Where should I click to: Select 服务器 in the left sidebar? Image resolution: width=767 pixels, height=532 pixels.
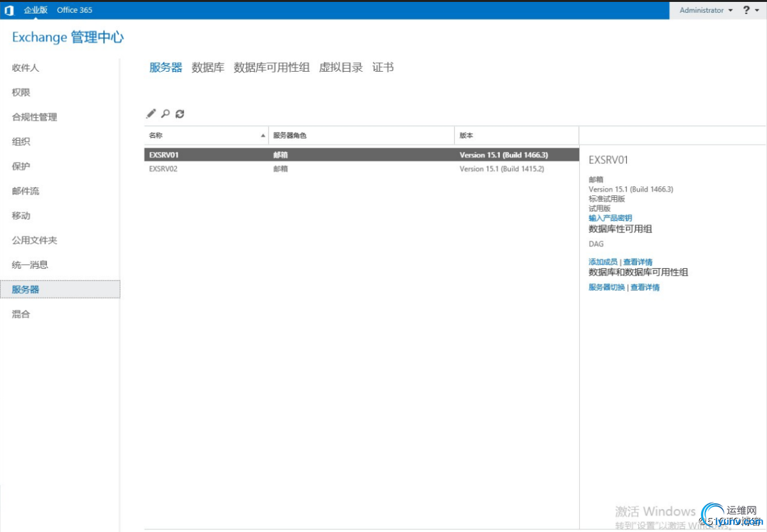(x=60, y=289)
